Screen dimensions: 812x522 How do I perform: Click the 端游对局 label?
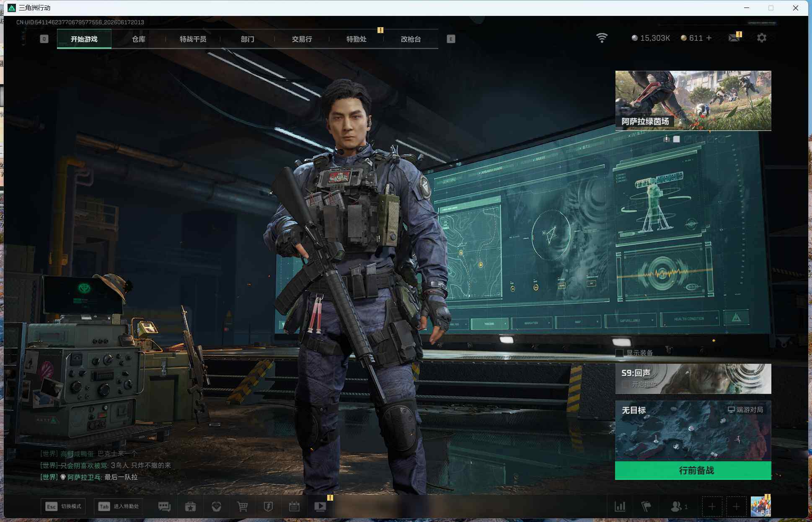(x=745, y=409)
